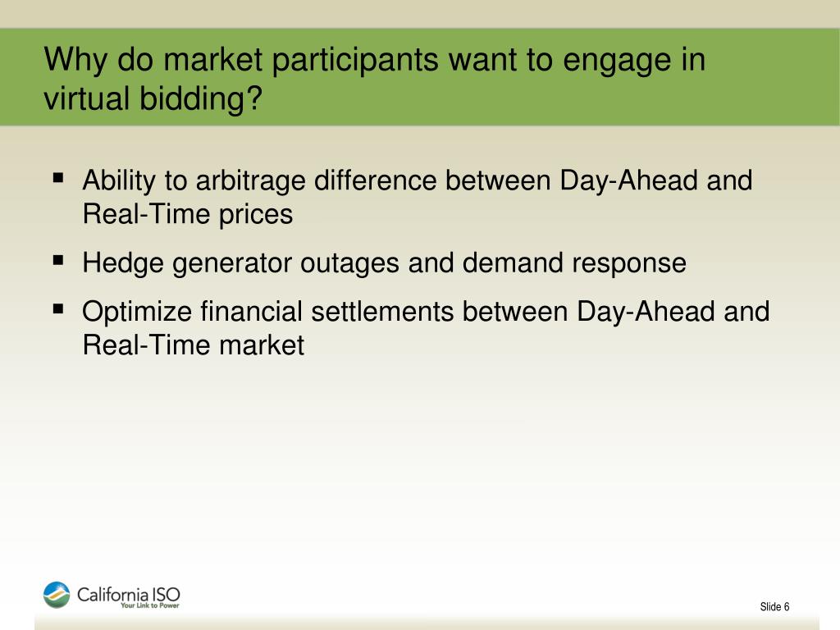Select the first square bullet marker
Screen dimensions: 840x630
[x=58, y=178]
